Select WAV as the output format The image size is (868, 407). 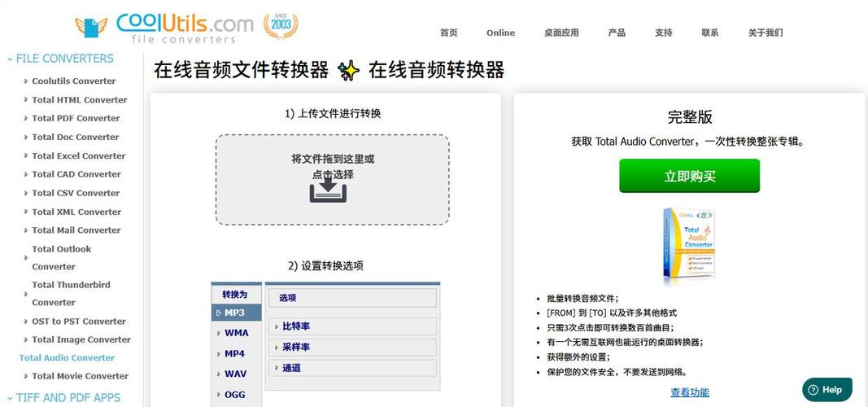(237, 374)
